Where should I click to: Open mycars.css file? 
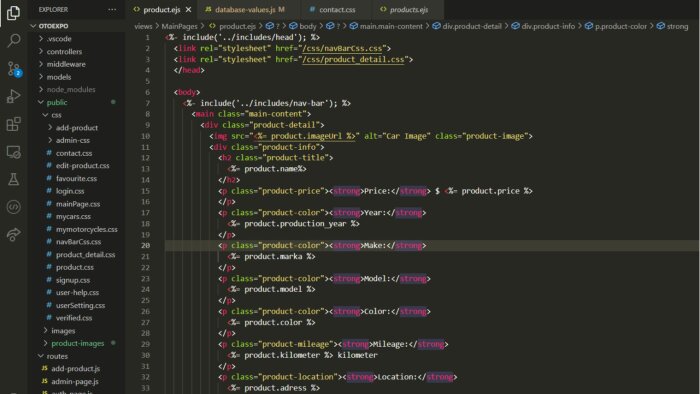(73, 216)
